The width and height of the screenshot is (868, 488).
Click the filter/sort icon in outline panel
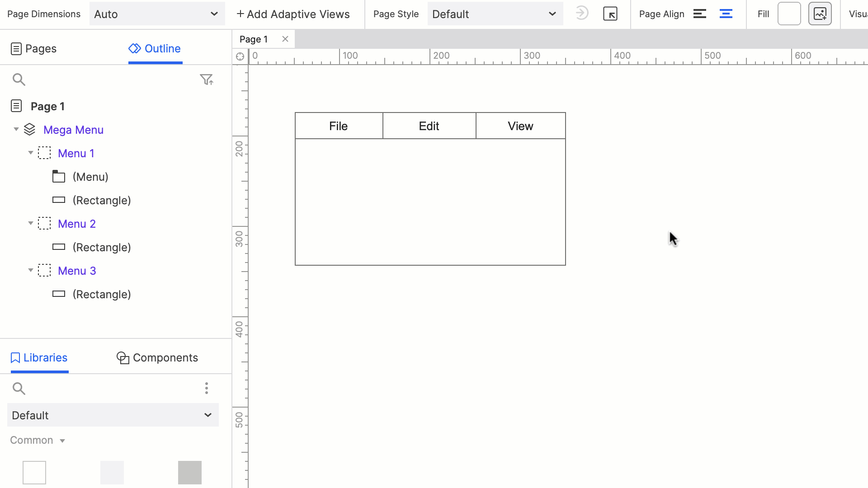coord(207,79)
